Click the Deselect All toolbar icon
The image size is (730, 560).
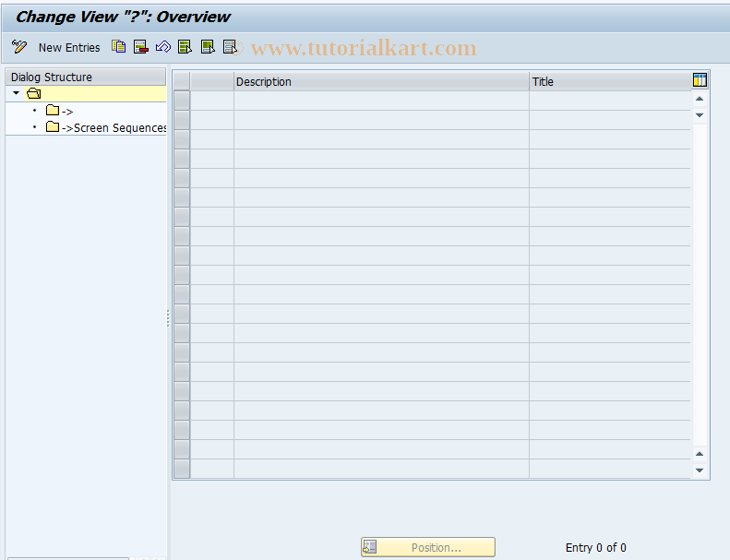[x=230, y=46]
